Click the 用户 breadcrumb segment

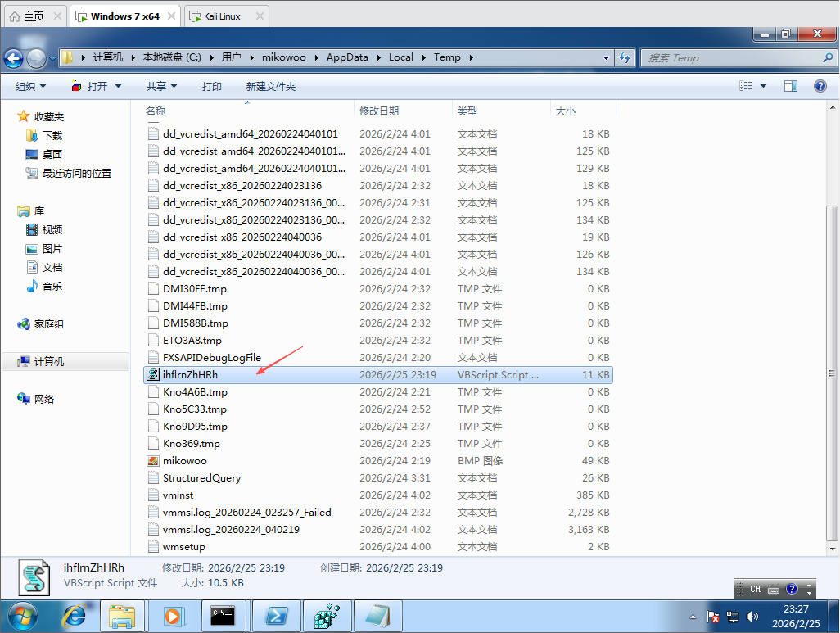click(x=232, y=57)
